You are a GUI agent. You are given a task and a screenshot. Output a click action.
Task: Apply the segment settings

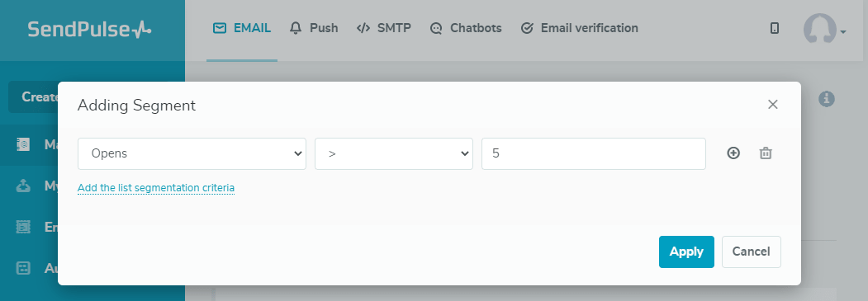click(686, 252)
